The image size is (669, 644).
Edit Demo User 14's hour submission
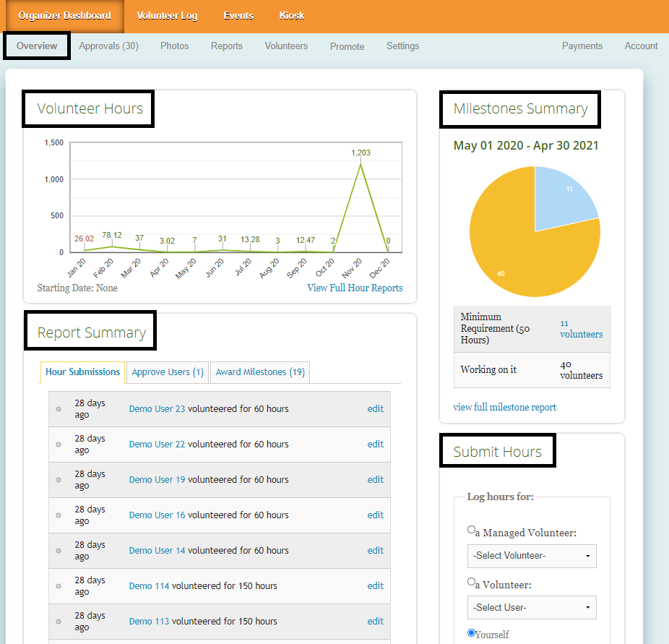[x=375, y=551]
